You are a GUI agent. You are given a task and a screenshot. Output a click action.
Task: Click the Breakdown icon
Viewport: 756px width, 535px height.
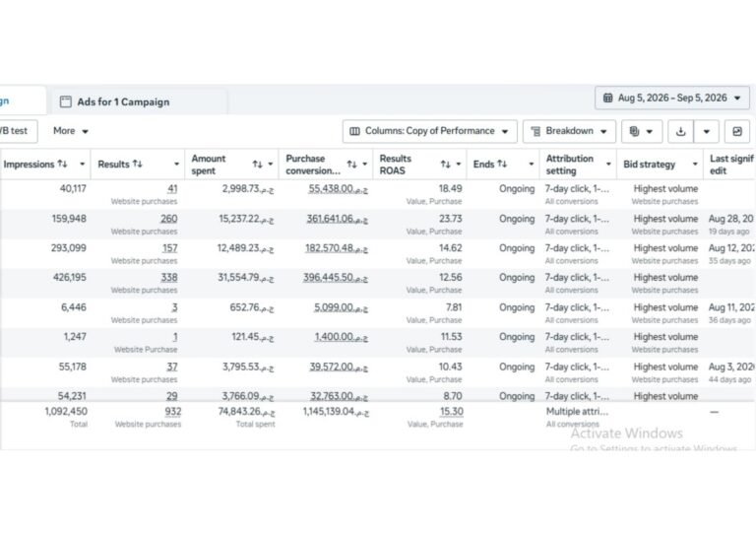535,131
